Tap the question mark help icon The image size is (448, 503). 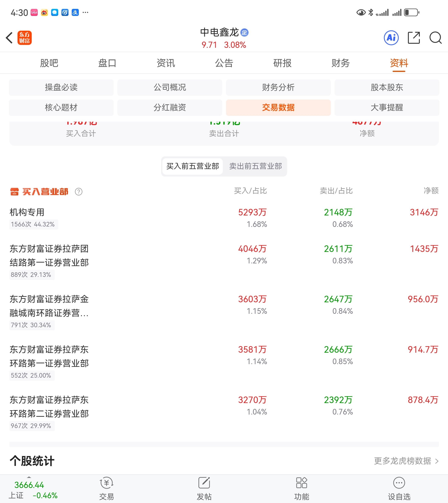pos(79,192)
